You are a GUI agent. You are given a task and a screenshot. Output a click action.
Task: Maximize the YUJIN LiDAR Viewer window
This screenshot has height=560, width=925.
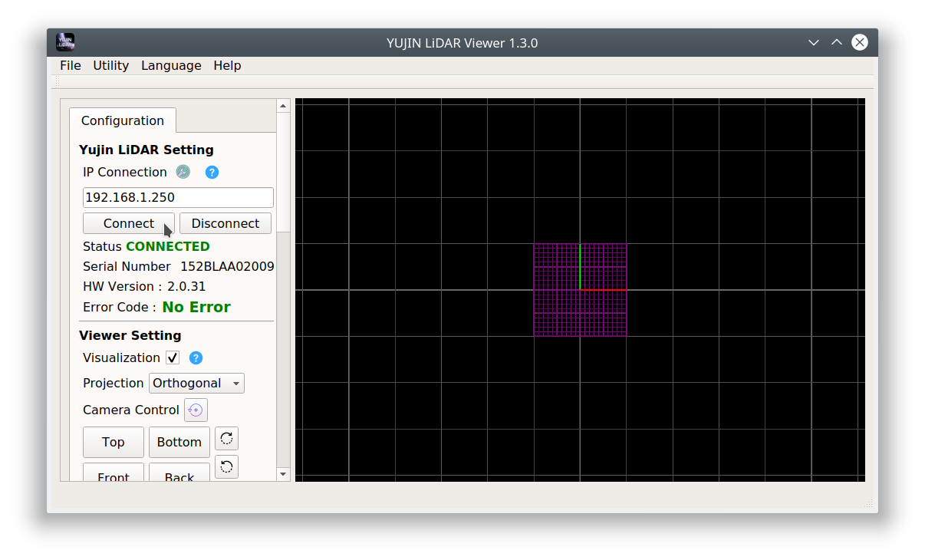coord(837,42)
